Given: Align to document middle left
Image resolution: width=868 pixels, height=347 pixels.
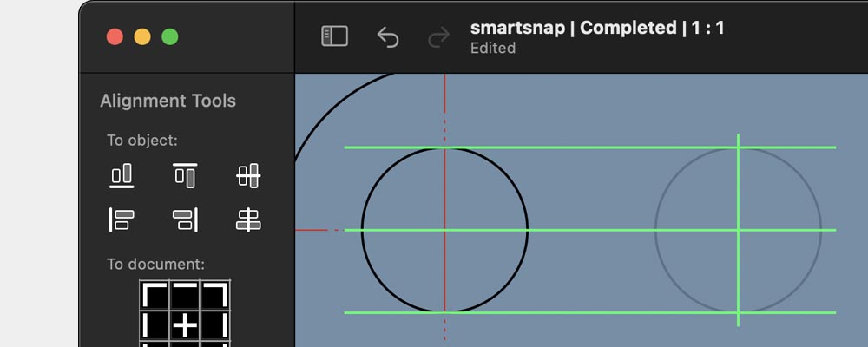Looking at the screenshot, I should [x=155, y=326].
